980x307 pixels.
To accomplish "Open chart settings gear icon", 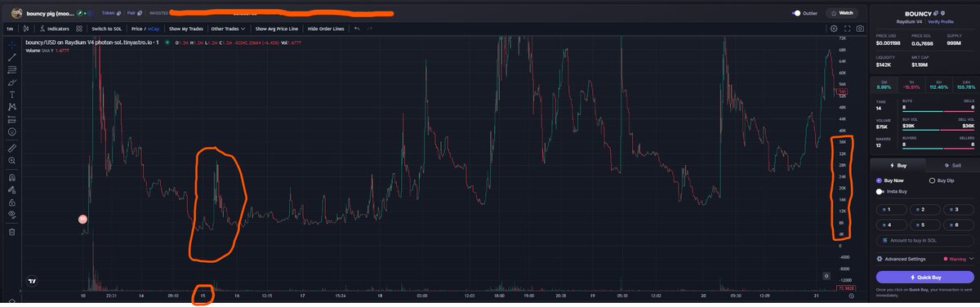I will pos(834,29).
